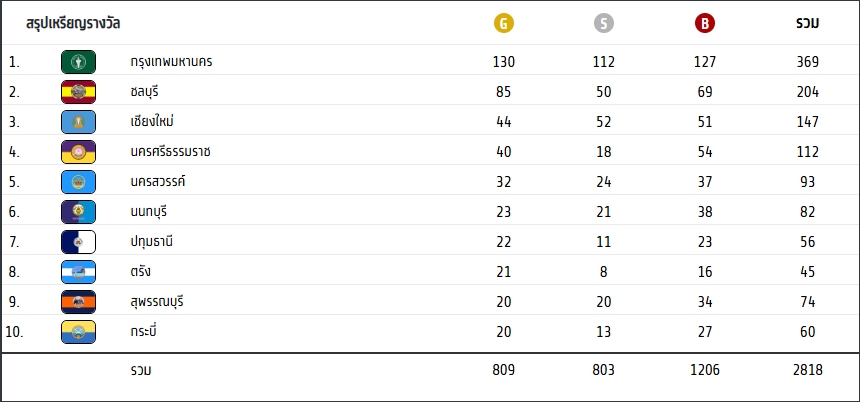
Task: Click the Chonburi province flag icon
Action: 78,92
